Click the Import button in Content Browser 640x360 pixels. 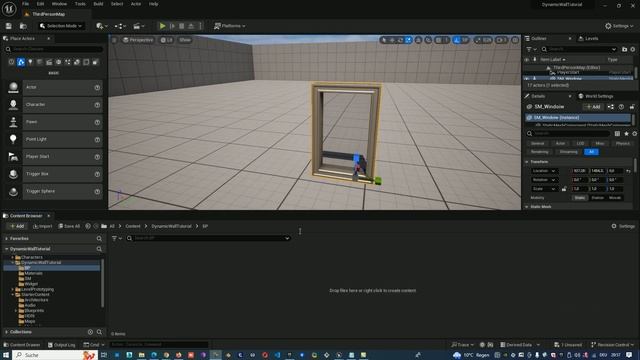coord(42,226)
